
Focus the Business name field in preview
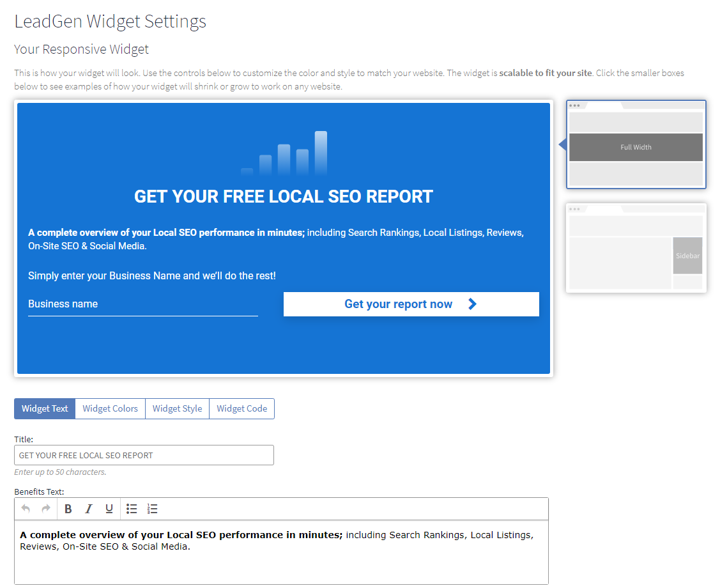click(143, 304)
